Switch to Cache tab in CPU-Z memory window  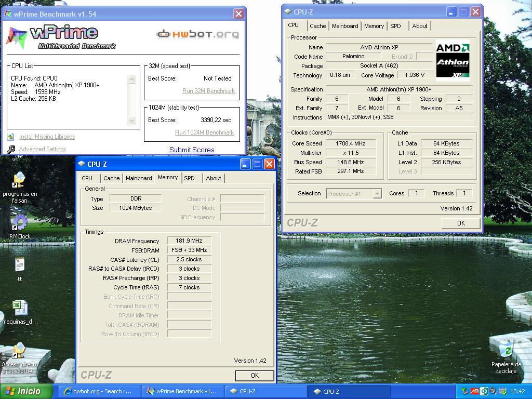click(112, 178)
